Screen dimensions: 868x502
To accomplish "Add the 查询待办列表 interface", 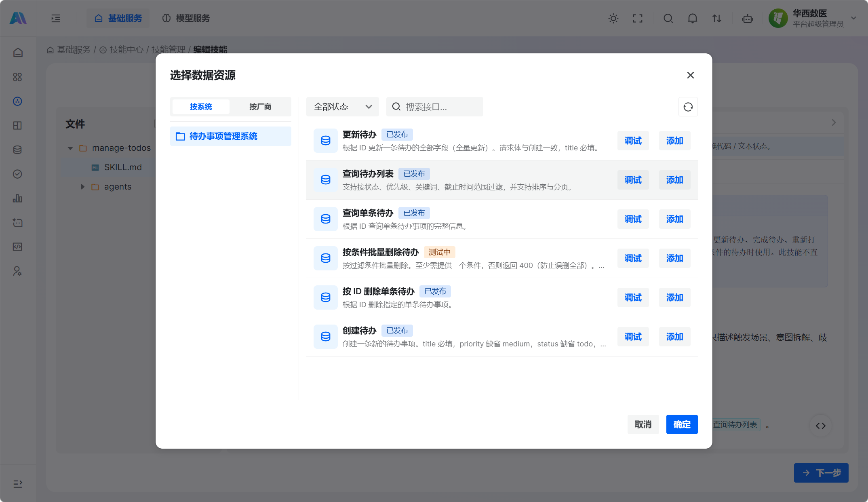I will [675, 180].
